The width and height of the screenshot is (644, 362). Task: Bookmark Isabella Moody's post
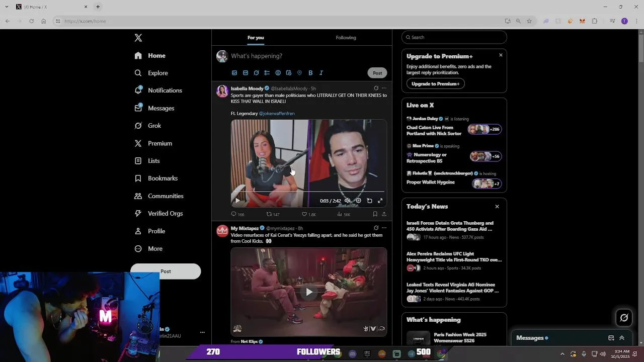coord(375,214)
